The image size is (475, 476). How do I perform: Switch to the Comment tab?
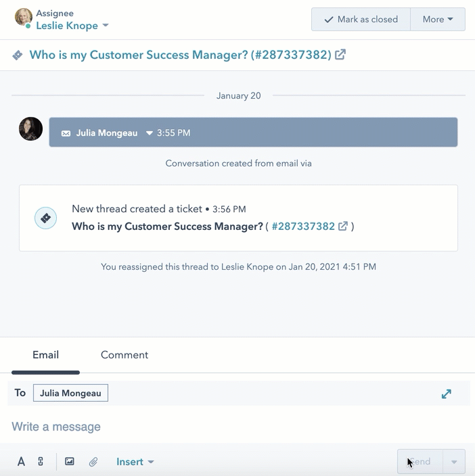pos(125,355)
